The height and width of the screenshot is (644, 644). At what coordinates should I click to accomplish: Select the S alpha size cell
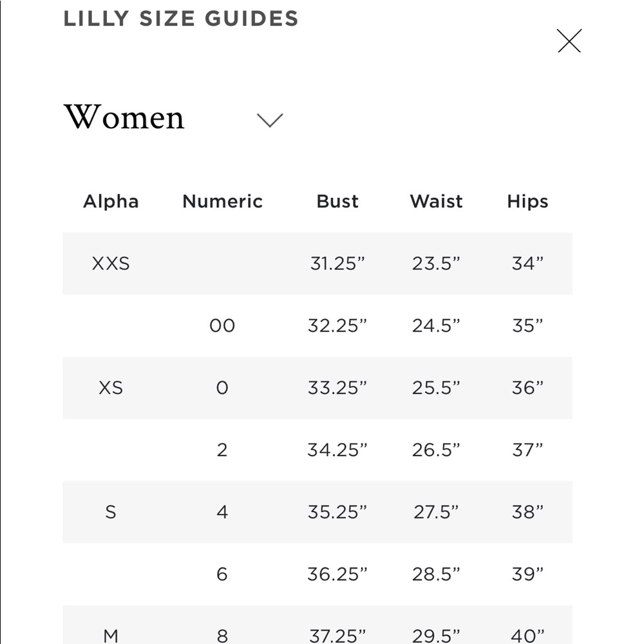(111, 512)
